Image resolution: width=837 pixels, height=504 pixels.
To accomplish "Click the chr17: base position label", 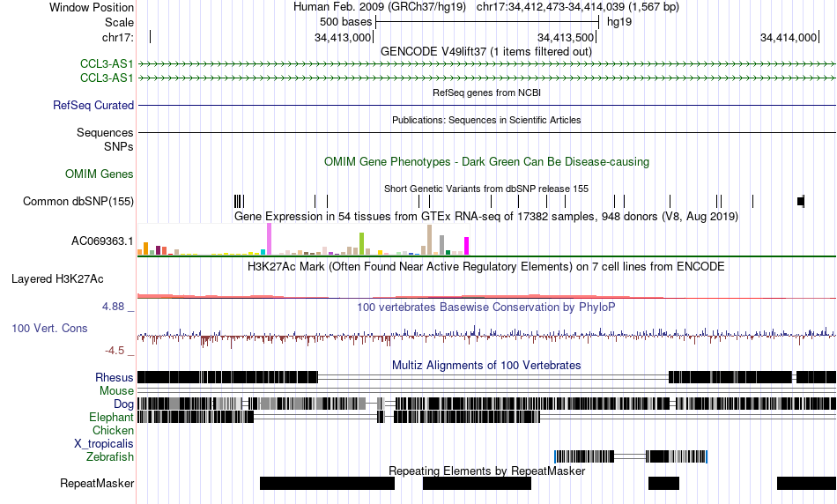I will click(118, 37).
